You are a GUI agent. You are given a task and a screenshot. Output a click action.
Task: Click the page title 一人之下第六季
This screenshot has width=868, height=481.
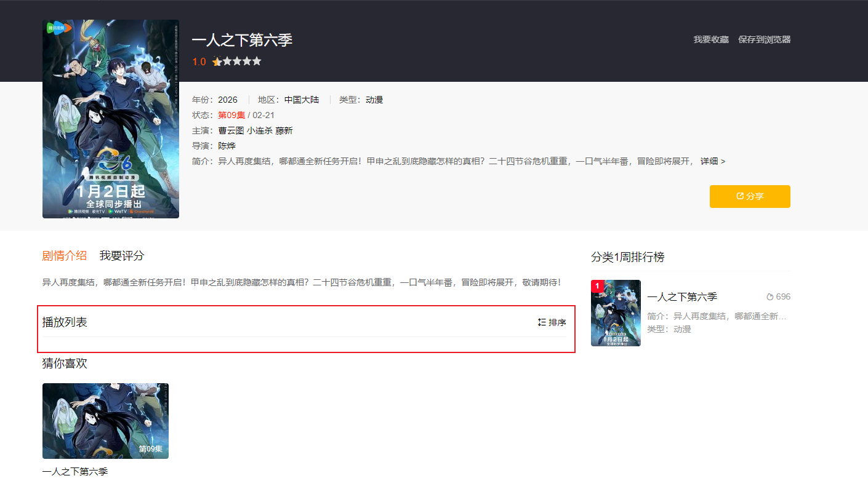(x=242, y=41)
